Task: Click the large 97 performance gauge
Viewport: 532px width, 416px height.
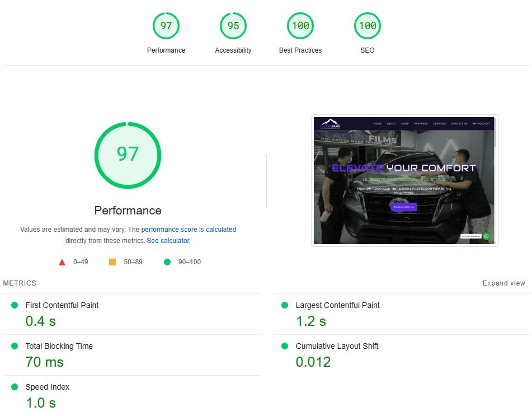Action: tap(128, 155)
